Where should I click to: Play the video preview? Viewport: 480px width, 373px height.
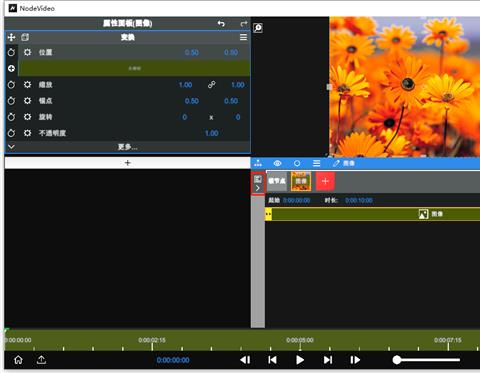click(300, 360)
